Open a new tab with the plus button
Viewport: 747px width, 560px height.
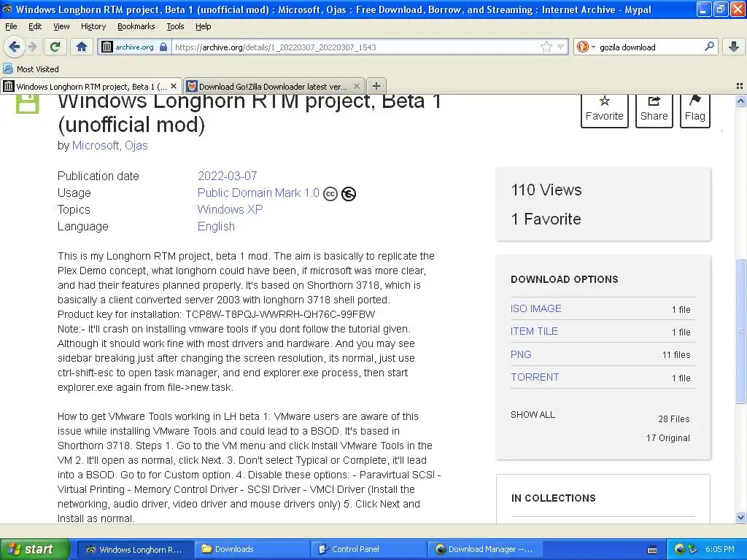(x=376, y=86)
